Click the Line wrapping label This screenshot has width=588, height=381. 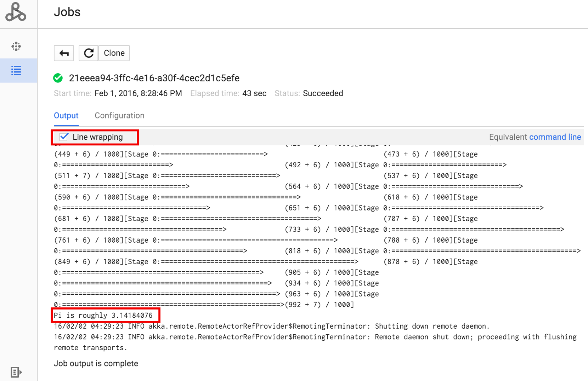(97, 137)
